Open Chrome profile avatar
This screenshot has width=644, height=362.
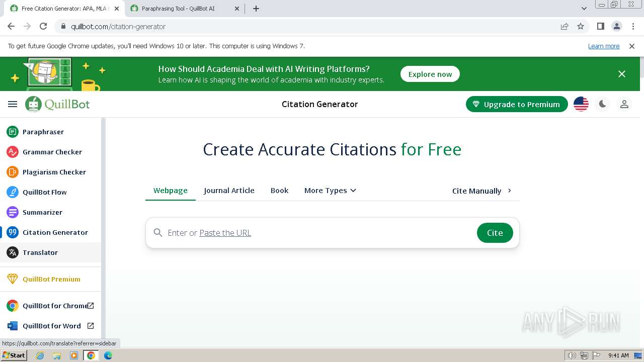616,26
